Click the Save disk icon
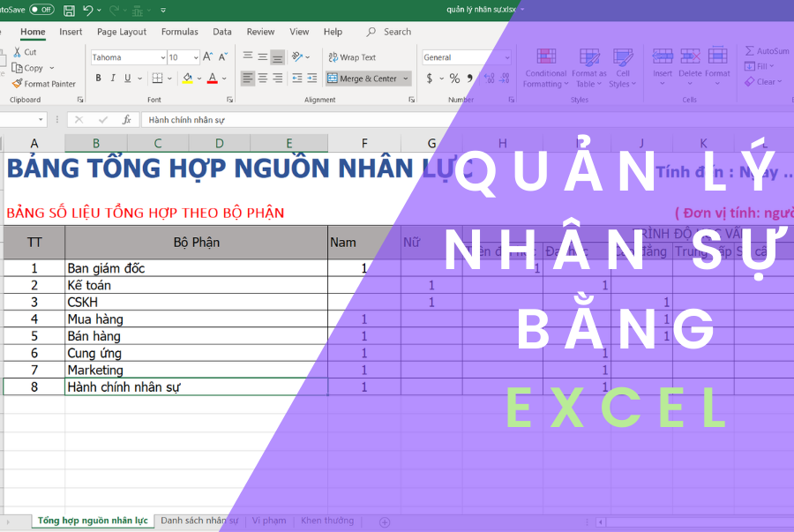794x532 pixels. (69, 10)
